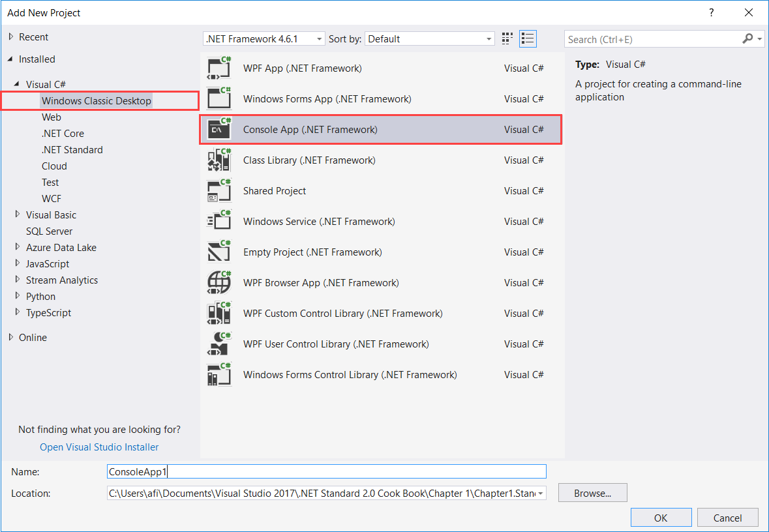Open the Location path dropdown arrow
The height and width of the screenshot is (532, 769).
pos(541,494)
